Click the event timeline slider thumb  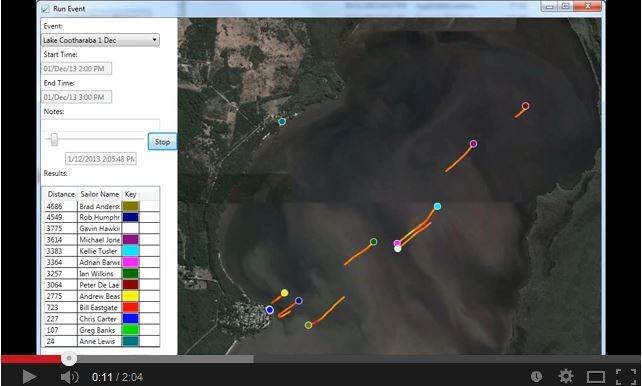point(54,139)
